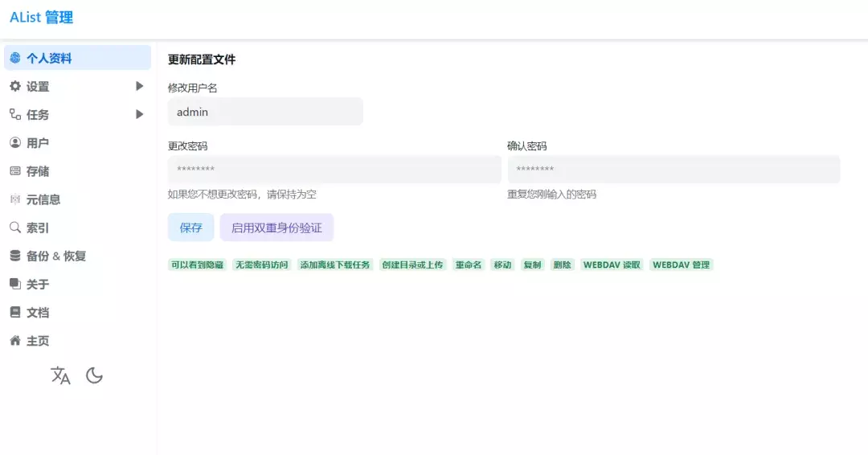Click the 主页 home icon
The image size is (868, 455).
(x=15, y=340)
